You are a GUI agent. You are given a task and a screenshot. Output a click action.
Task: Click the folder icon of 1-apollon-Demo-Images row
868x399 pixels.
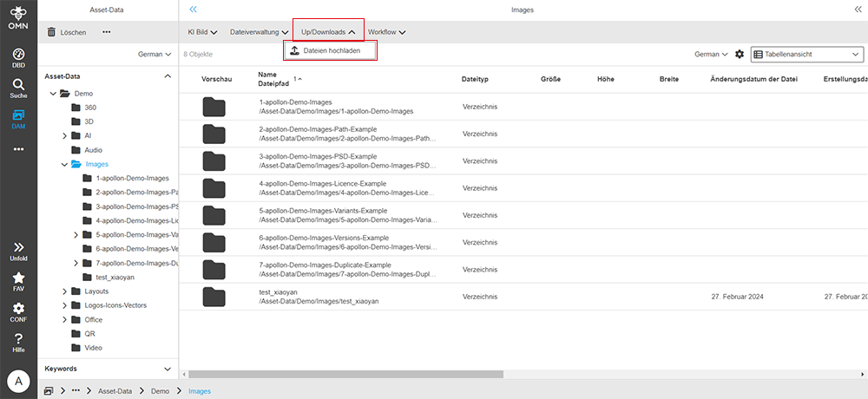[214, 106]
